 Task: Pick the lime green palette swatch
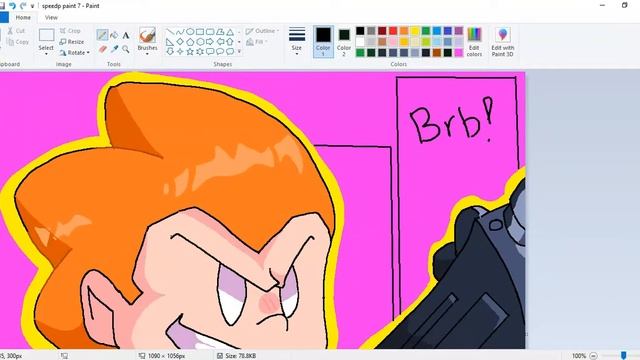pyautogui.click(x=426, y=42)
